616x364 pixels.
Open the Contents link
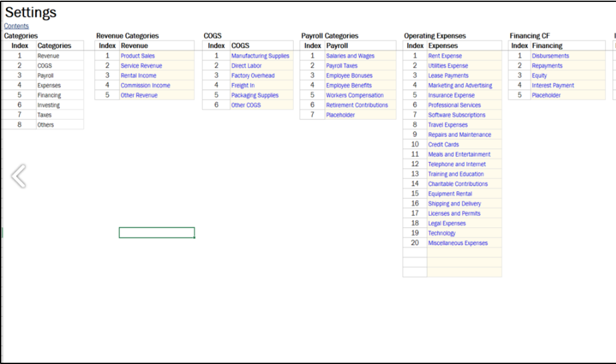[17, 26]
